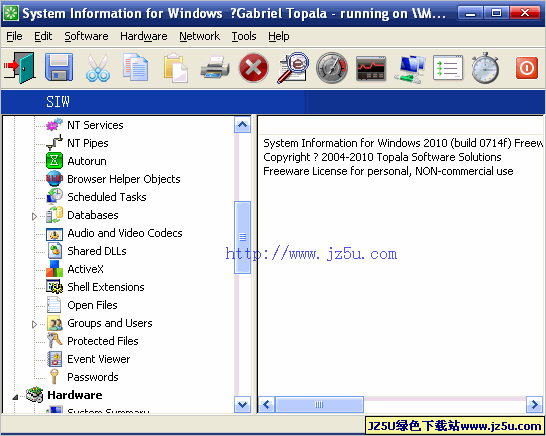This screenshot has width=546, height=436.
Task: Click the NT Services gears icon
Action: coord(54,125)
